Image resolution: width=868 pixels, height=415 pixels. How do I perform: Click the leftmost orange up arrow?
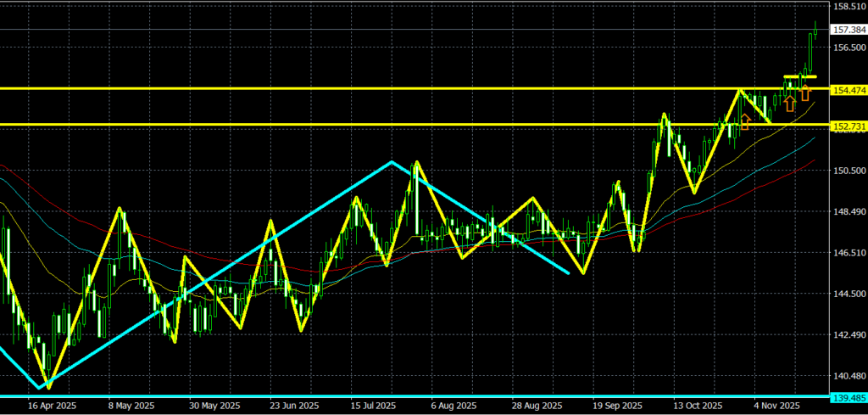tap(746, 121)
